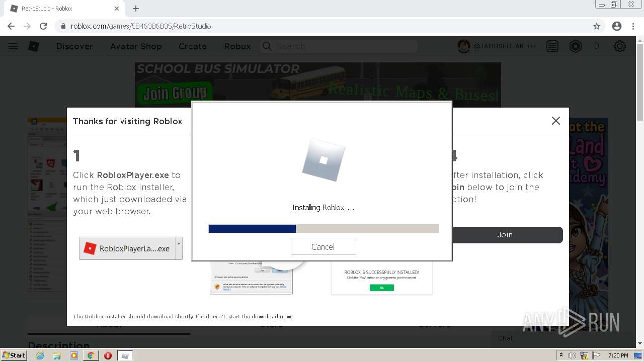Go forward in the browser
644x362 pixels.
[x=27, y=26]
